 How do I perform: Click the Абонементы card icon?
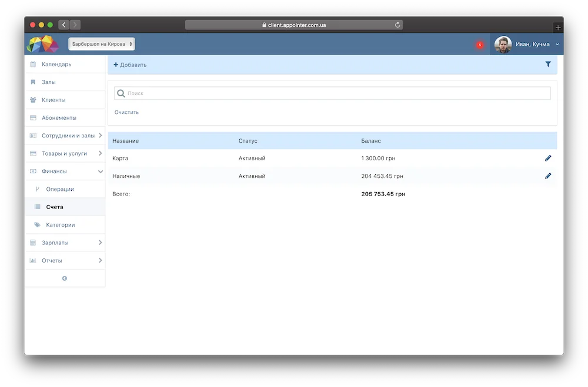pos(33,117)
